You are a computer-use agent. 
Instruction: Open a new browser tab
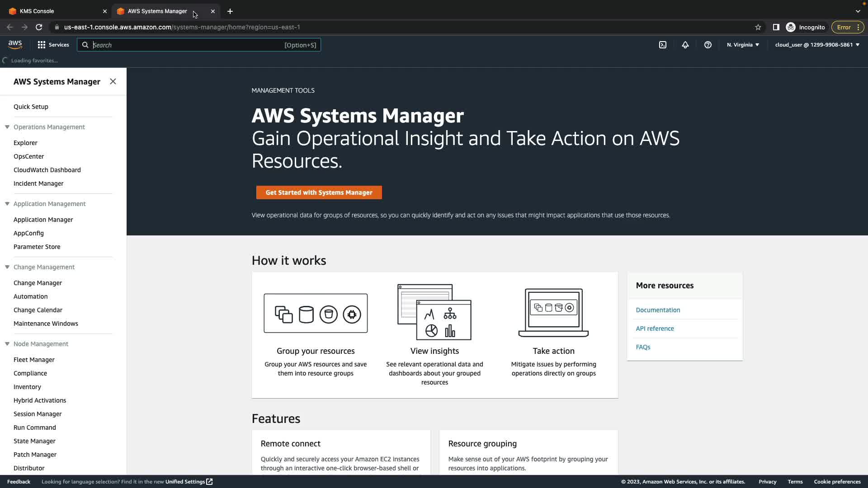click(x=230, y=11)
